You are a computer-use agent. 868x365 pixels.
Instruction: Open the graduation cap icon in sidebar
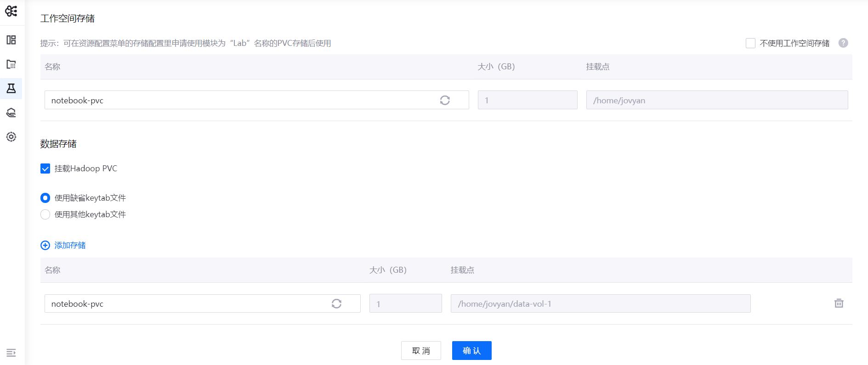pos(11,112)
